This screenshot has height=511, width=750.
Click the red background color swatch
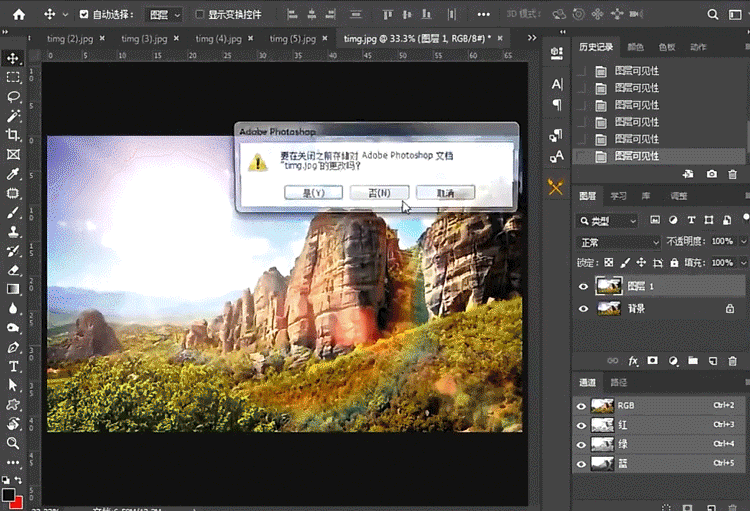click(17, 503)
